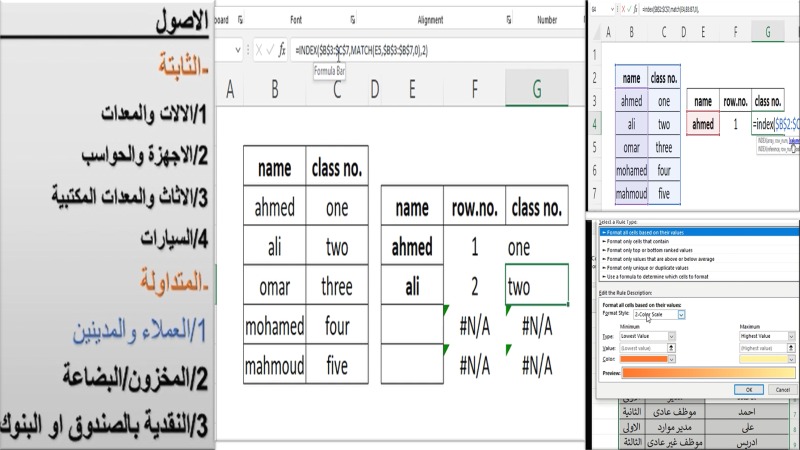800x450 pixels.
Task: Click the Maximum Value range selector icon
Action: (791, 347)
